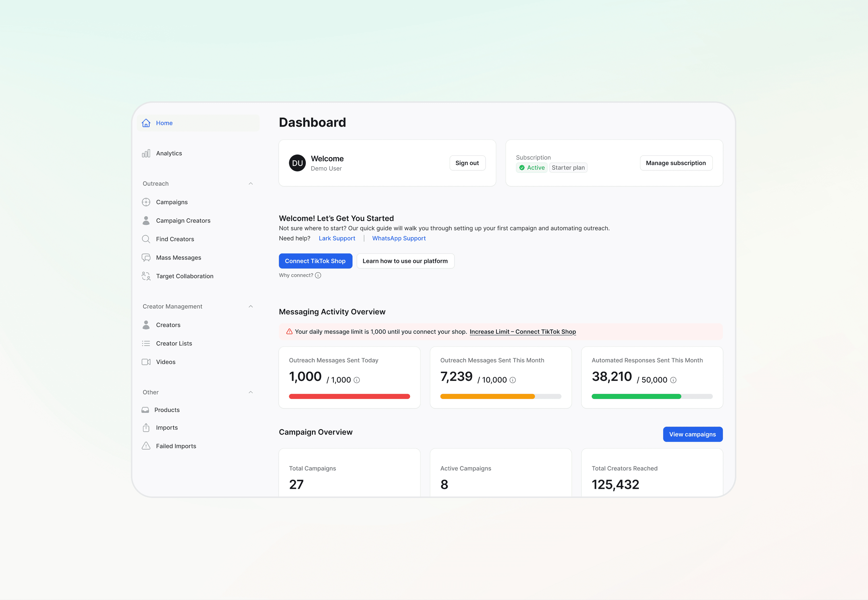
Task: Collapse the Other sidebar section
Action: tap(251, 392)
